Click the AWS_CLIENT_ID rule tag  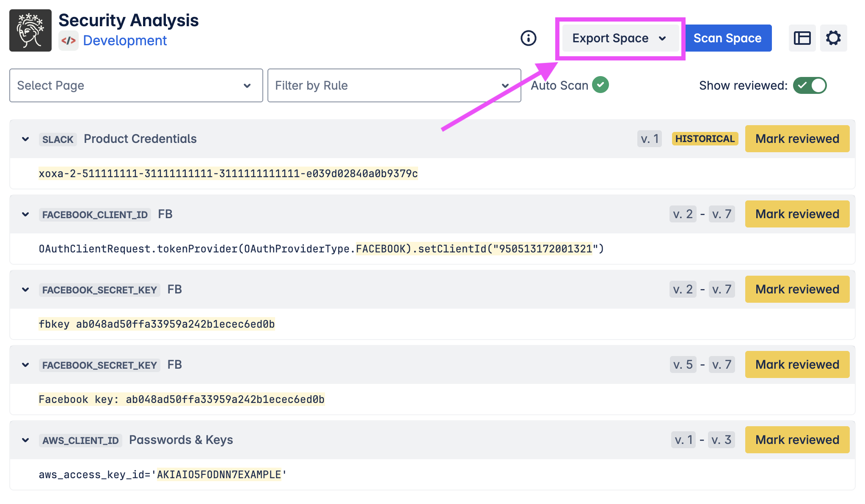[x=80, y=440]
